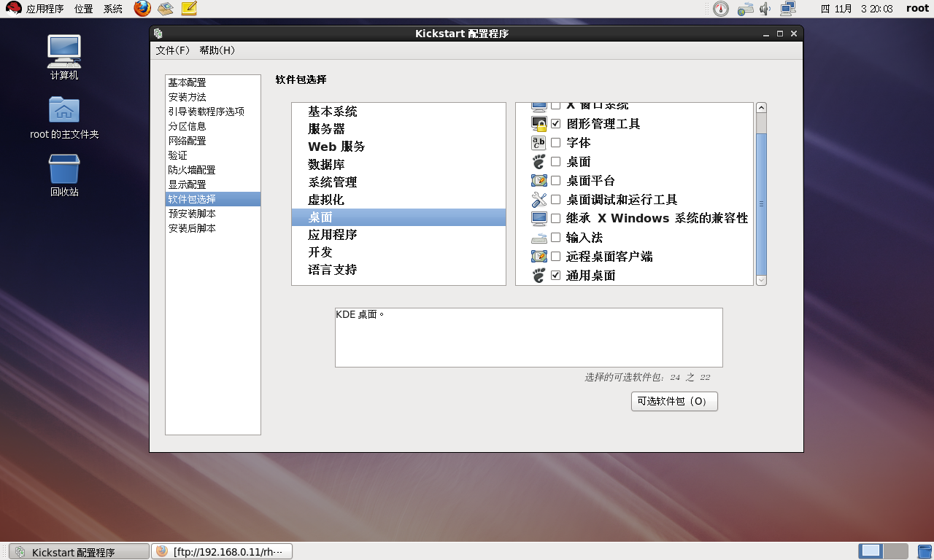Open the 系统 panel menu

point(113,9)
